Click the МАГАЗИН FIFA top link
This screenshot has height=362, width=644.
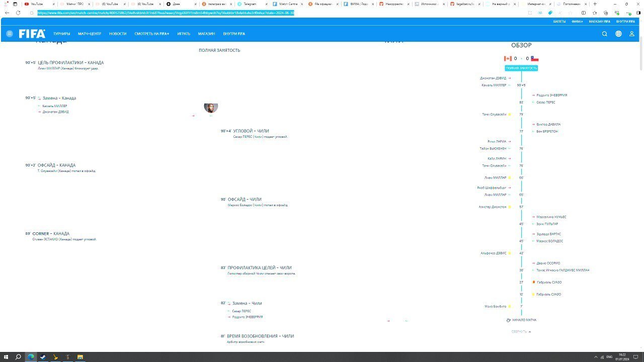point(599,22)
